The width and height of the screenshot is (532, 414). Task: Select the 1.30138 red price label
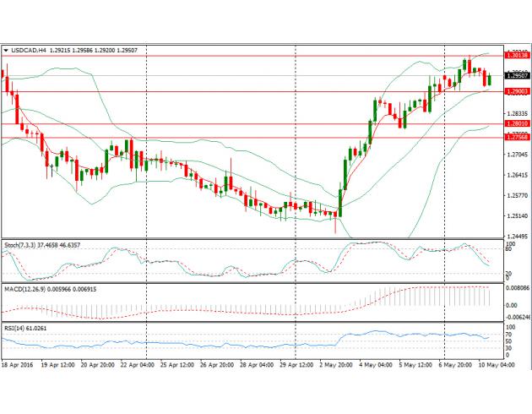click(517, 55)
